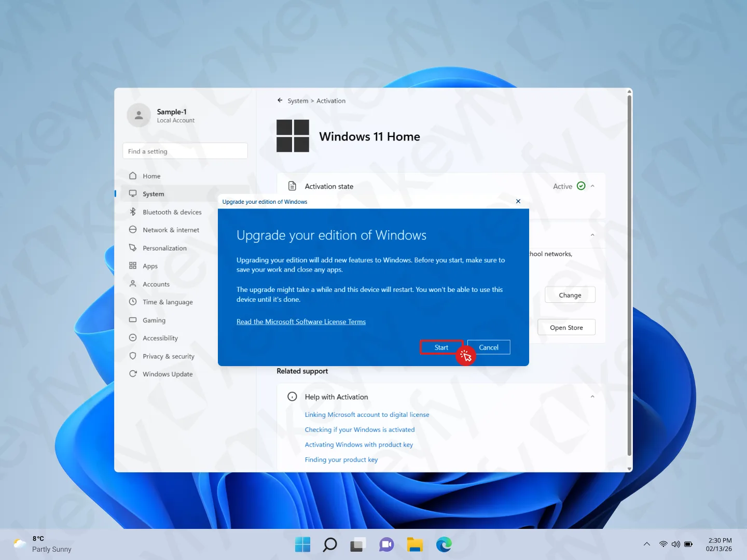This screenshot has width=747, height=560.
Task: Click the Accounts person icon
Action: coord(133,284)
